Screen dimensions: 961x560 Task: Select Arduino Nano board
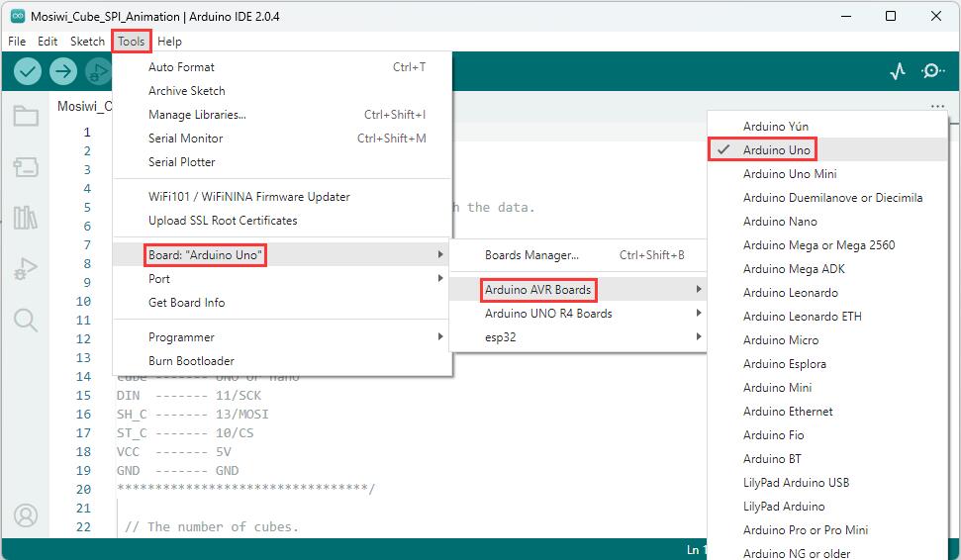[x=827, y=222]
